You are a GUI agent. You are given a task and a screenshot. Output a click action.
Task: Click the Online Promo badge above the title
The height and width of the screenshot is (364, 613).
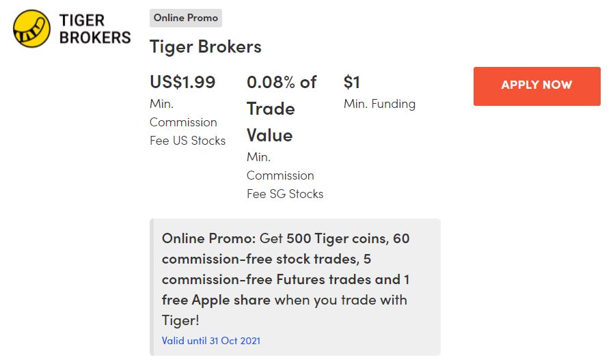[186, 18]
